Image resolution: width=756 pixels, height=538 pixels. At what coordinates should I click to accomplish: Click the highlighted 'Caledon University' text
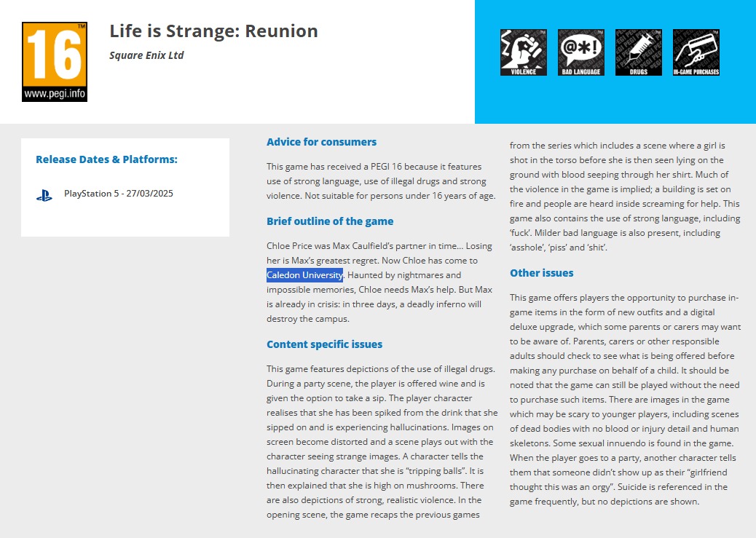click(304, 275)
